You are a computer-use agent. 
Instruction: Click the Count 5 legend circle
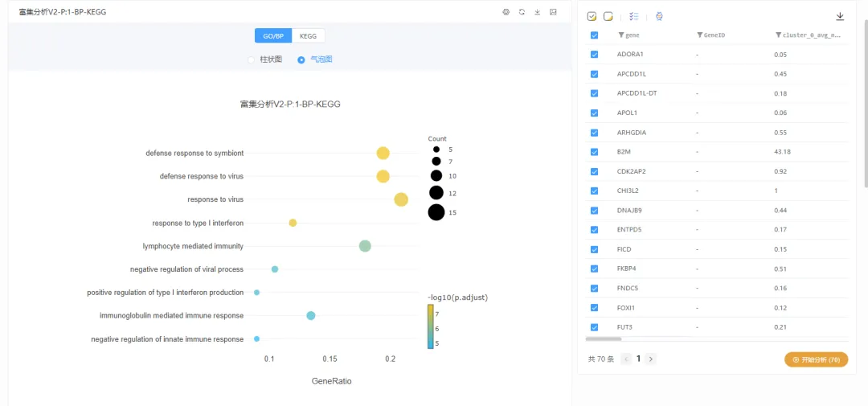tap(436, 150)
